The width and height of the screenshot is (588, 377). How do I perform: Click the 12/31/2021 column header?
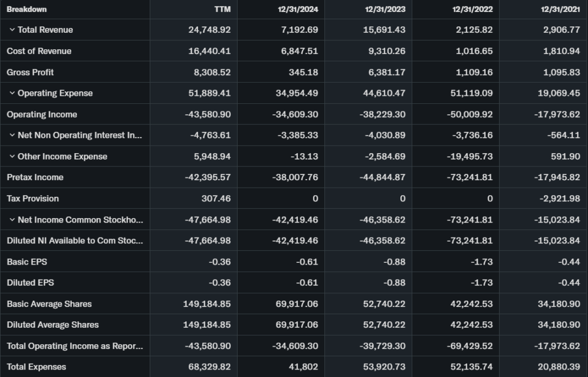coord(559,9)
